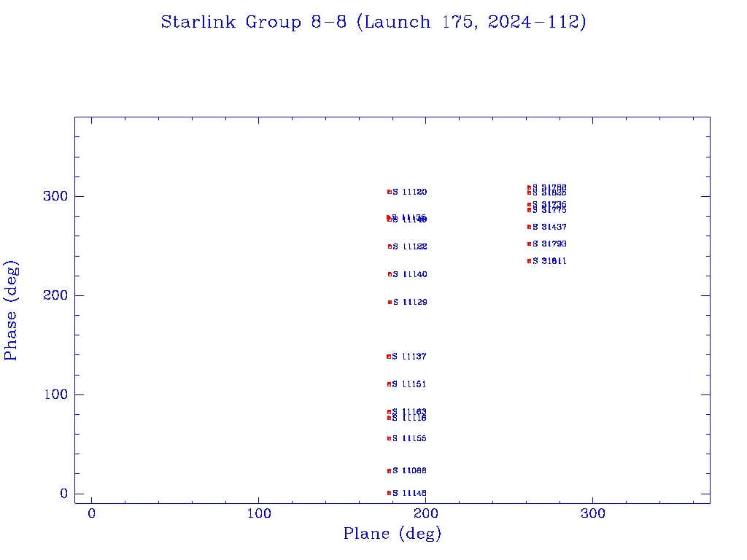The image size is (747, 560).
Task: Click the 'Plane (deg)' x-axis label
Action: pos(392,534)
